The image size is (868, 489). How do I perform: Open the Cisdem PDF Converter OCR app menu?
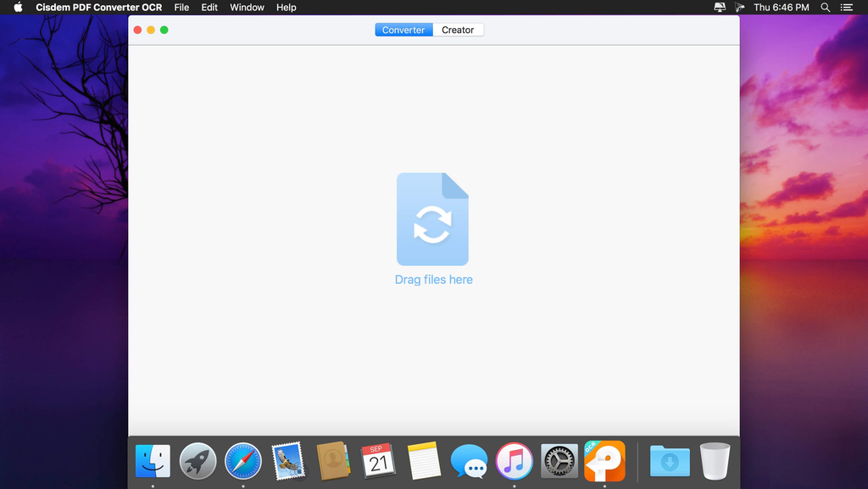click(98, 8)
